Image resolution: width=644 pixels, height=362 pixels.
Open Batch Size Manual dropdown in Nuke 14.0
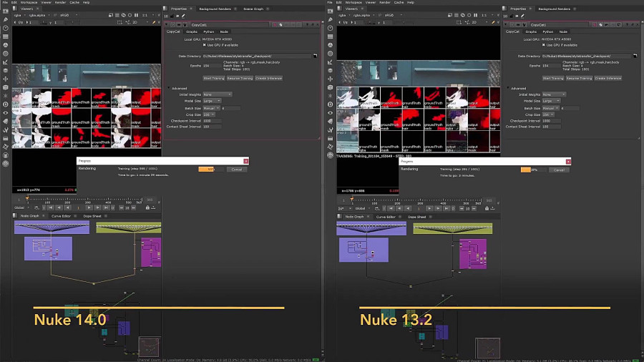(211, 108)
